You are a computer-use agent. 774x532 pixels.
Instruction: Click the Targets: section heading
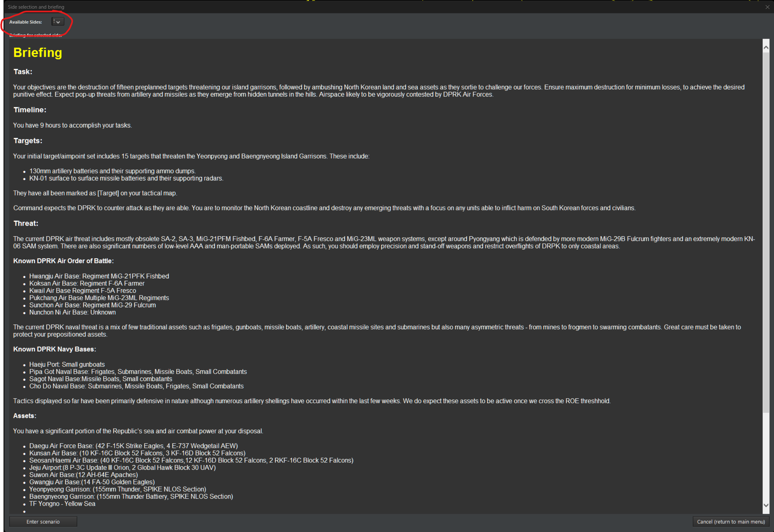[28, 141]
